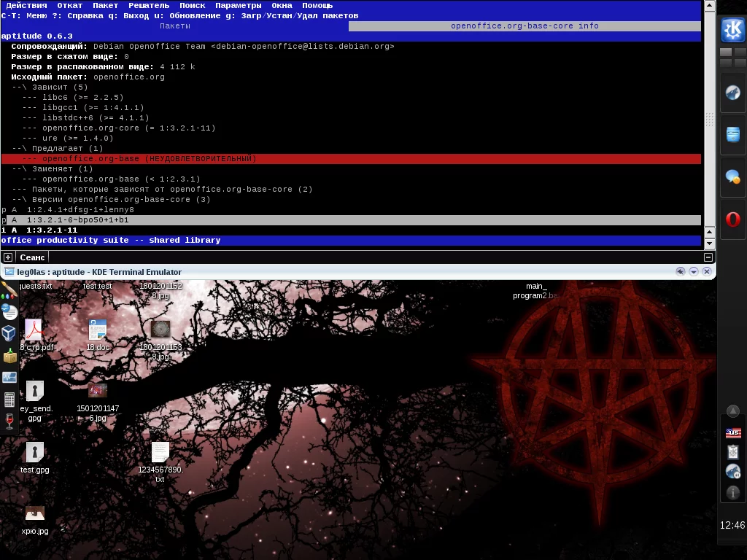The width and height of the screenshot is (747, 560).
Task: Open the package installer box icon
Action: tap(9, 355)
